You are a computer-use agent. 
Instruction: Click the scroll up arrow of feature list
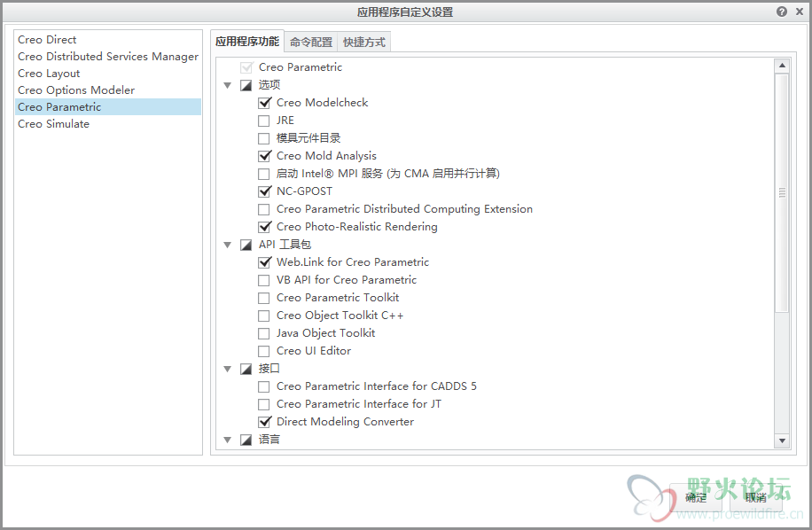pos(782,66)
